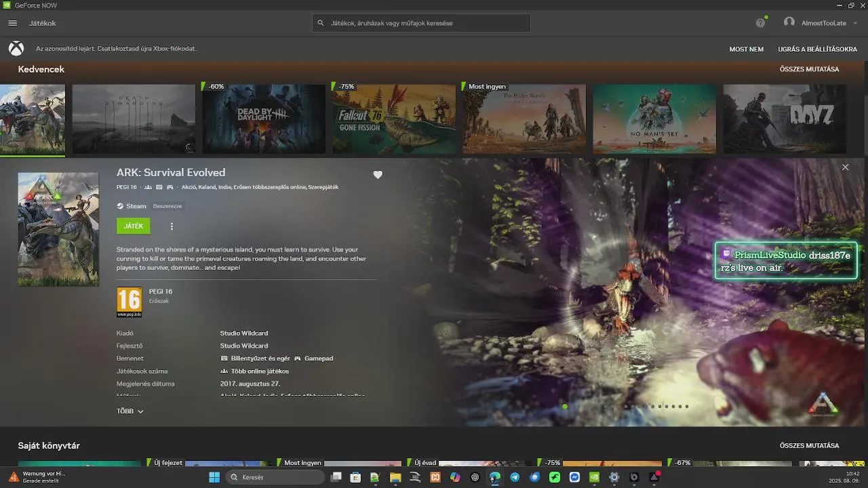Open ChatGPT from taskbar

coord(475,477)
